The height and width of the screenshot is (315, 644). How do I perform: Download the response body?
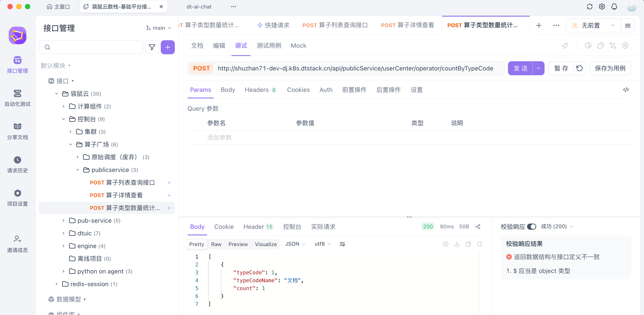coord(457,244)
